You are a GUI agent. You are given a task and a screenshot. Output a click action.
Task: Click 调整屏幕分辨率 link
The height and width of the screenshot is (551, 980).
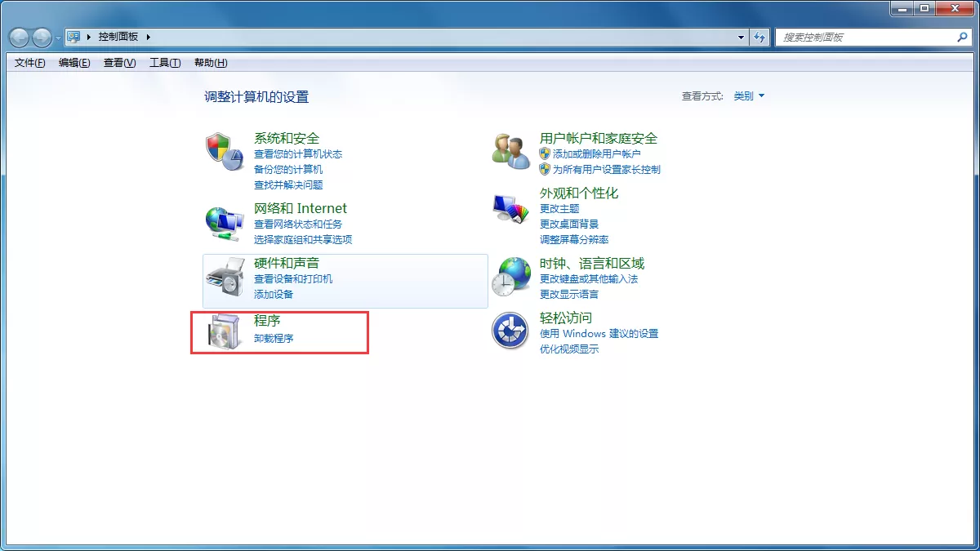point(574,239)
